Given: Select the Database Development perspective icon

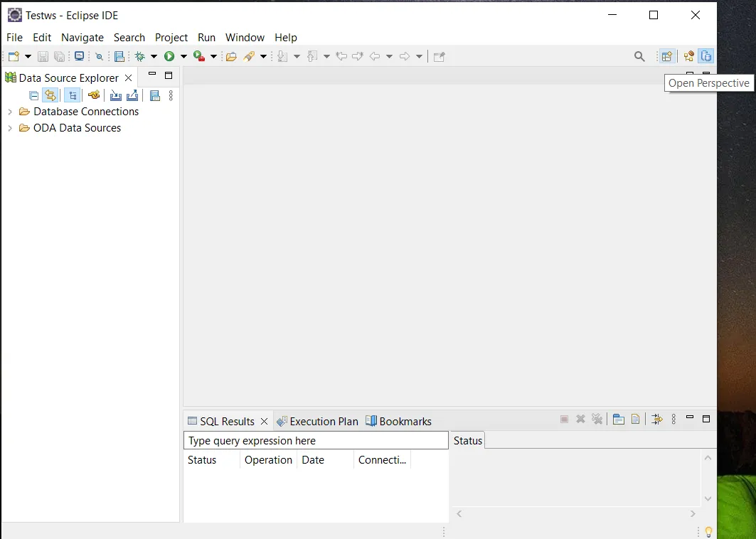Looking at the screenshot, I should coord(706,56).
